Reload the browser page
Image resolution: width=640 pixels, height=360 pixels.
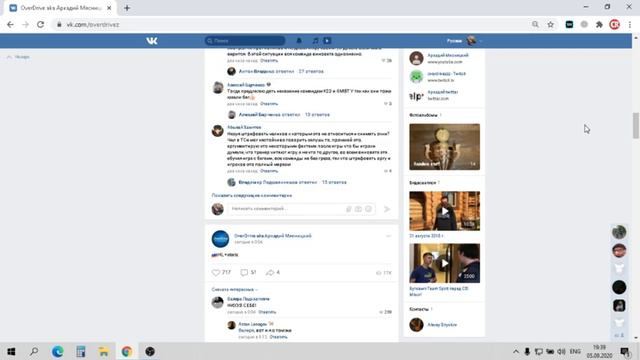40,24
